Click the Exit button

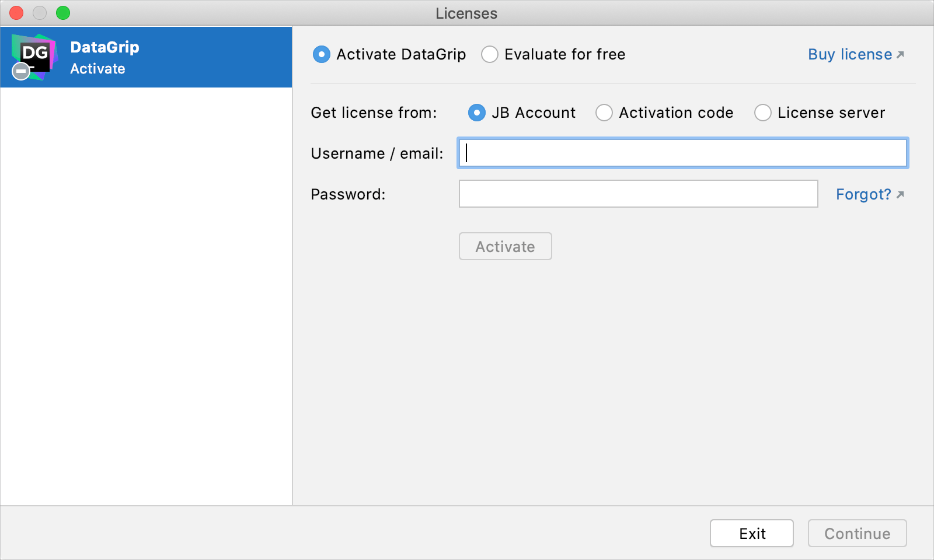(751, 533)
